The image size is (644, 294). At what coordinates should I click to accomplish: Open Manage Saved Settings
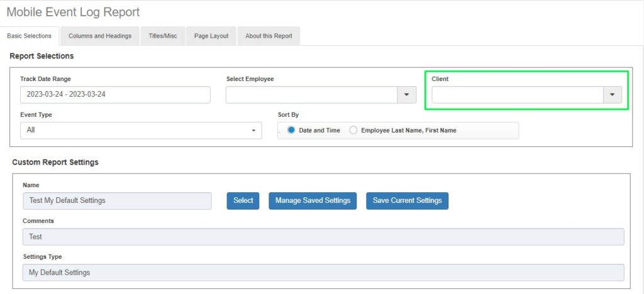[313, 200]
